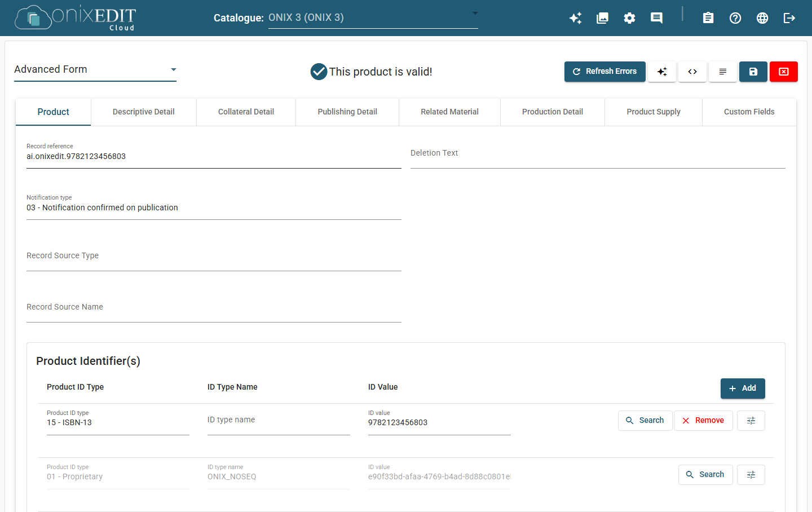812x512 pixels.
Task: Click the OnixEdit Cloud logo
Action: [x=76, y=18]
